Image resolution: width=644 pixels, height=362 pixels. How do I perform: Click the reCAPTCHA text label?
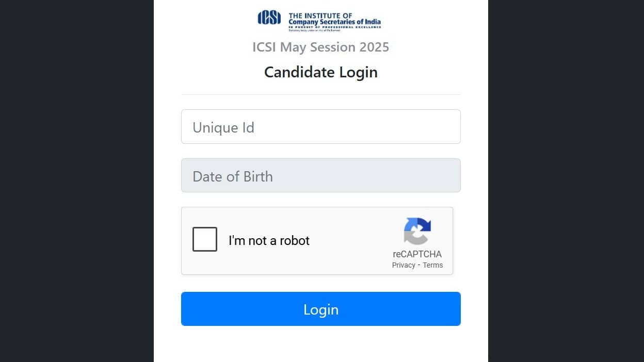coord(417,254)
